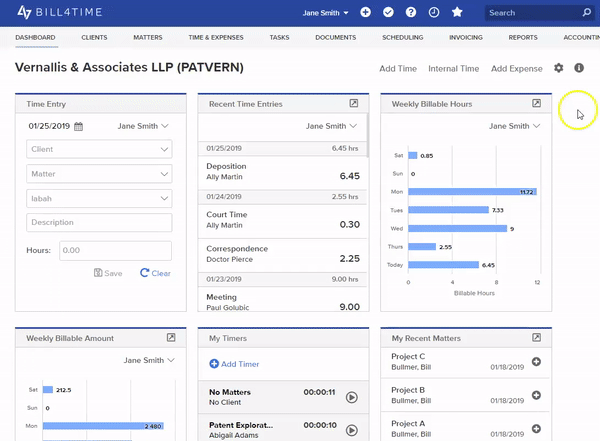Click the Wednesday 9 billable hours bar
The image size is (600, 441).
point(457,229)
